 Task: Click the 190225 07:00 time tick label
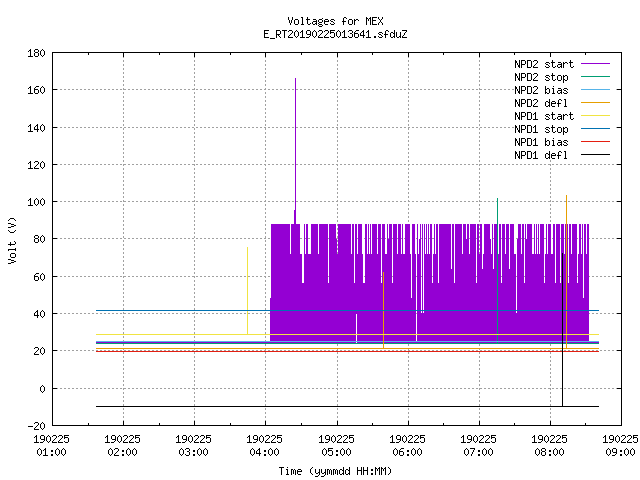click(x=478, y=446)
